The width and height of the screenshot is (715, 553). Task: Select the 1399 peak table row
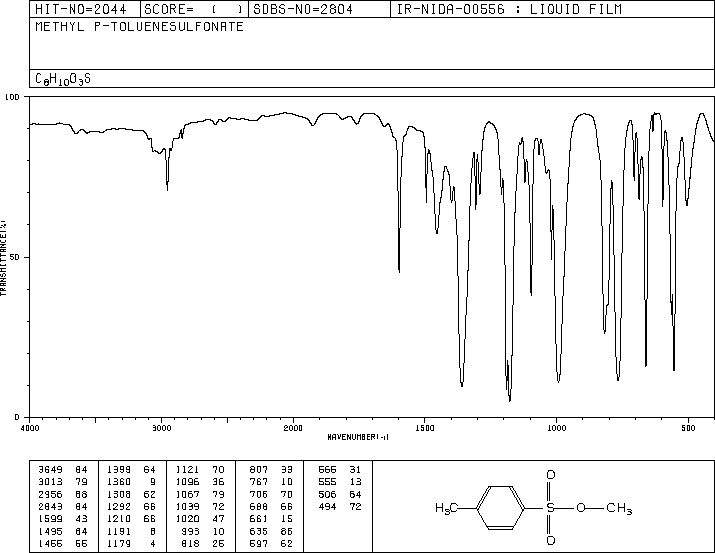(x=131, y=470)
